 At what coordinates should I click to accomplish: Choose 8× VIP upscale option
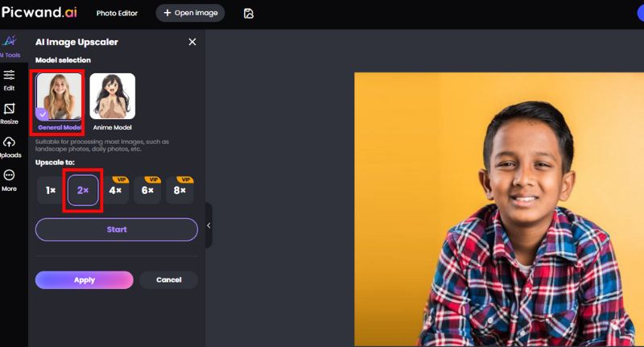point(180,191)
